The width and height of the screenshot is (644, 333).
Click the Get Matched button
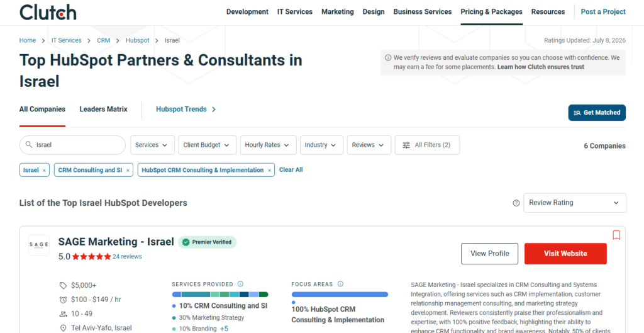[597, 113]
